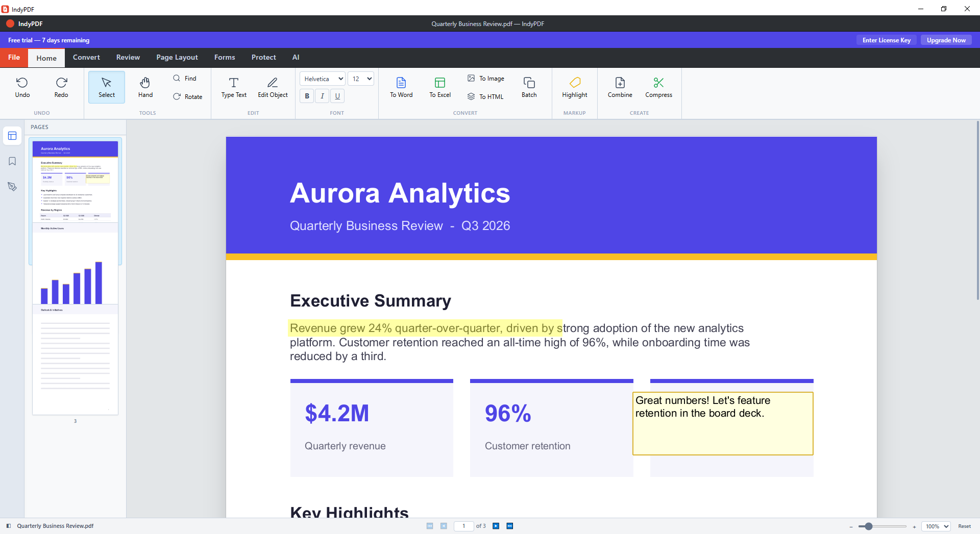Convert the PDF to Excel
The image size is (980, 534).
coord(440,87)
